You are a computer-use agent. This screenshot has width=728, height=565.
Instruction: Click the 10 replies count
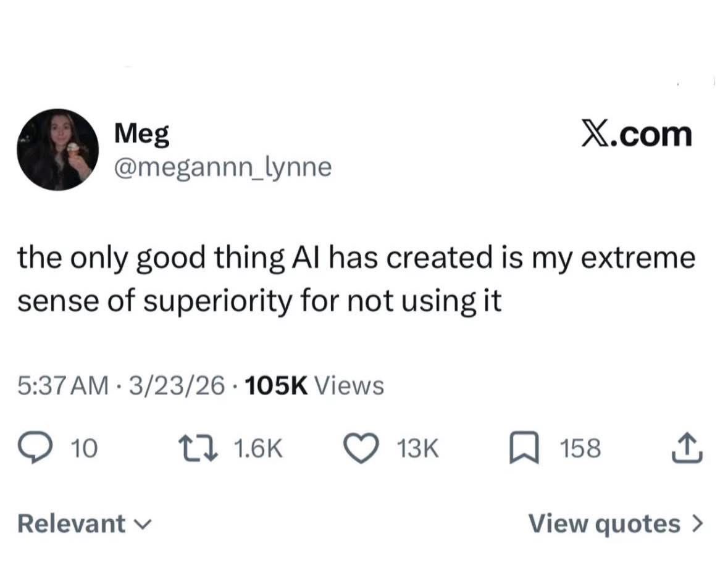85,449
